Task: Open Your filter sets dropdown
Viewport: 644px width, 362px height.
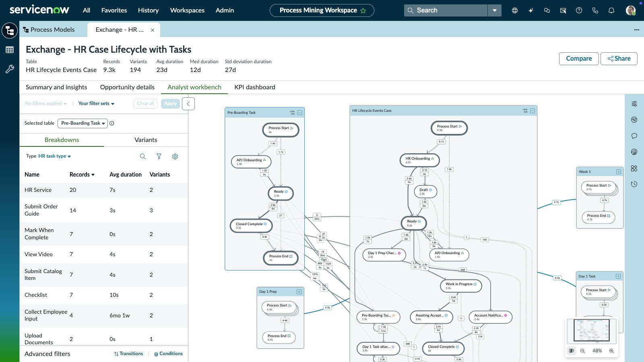Action: [96, 103]
